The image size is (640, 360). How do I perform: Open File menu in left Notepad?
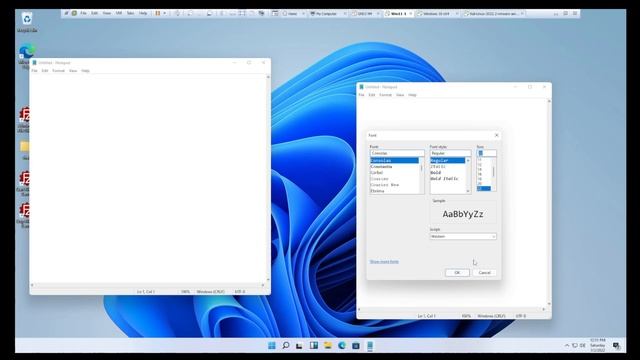[34, 71]
